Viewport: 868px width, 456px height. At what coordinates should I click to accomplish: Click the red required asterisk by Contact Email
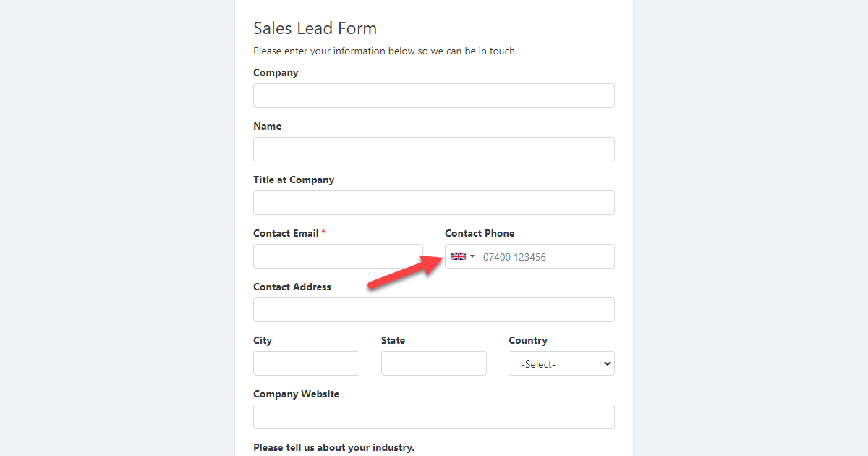click(324, 233)
